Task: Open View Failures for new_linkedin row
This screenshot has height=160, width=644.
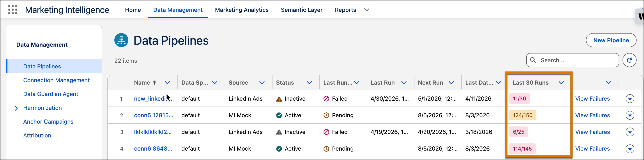Action: pos(593,99)
